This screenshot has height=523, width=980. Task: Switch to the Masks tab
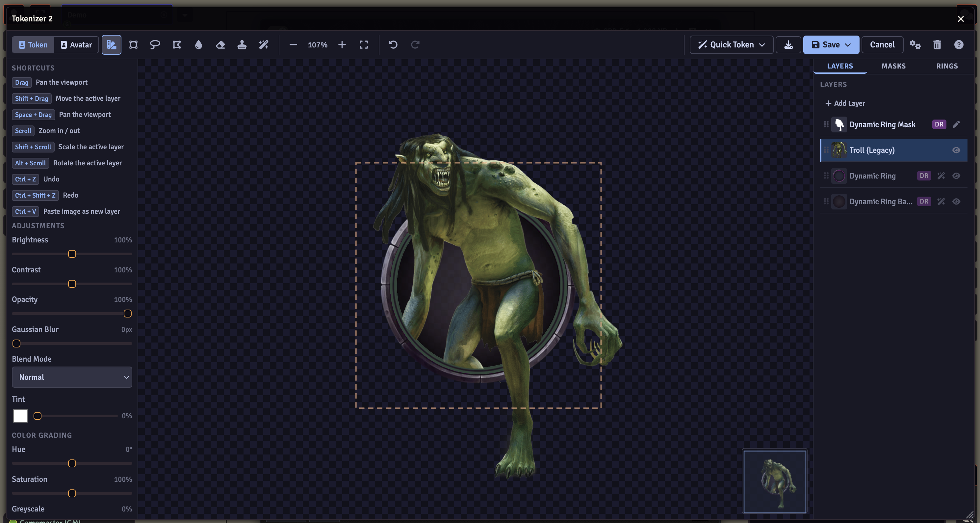(893, 66)
